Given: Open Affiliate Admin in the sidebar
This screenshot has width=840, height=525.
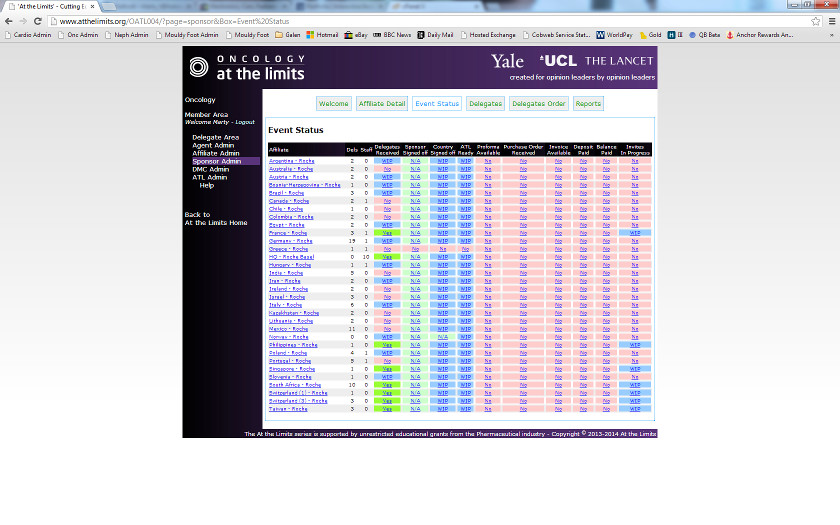Looking at the screenshot, I should coord(215,153).
